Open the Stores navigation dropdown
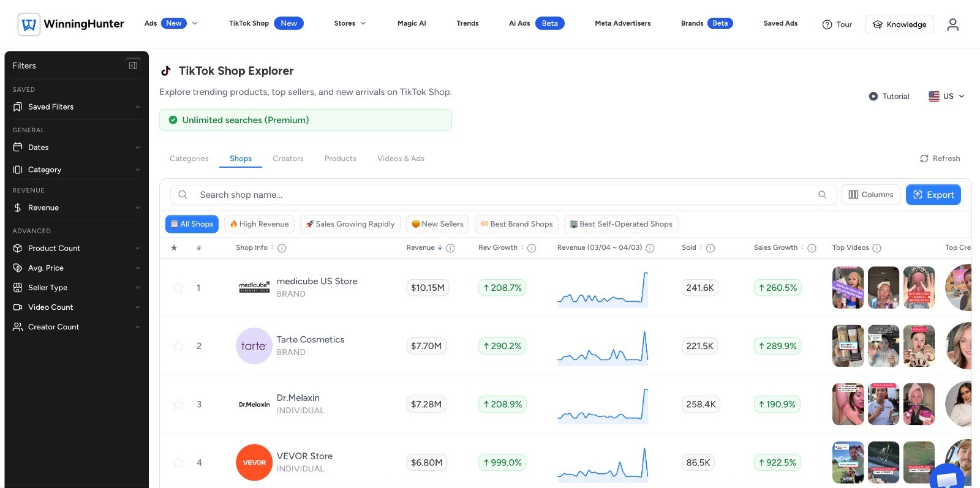 350,23
